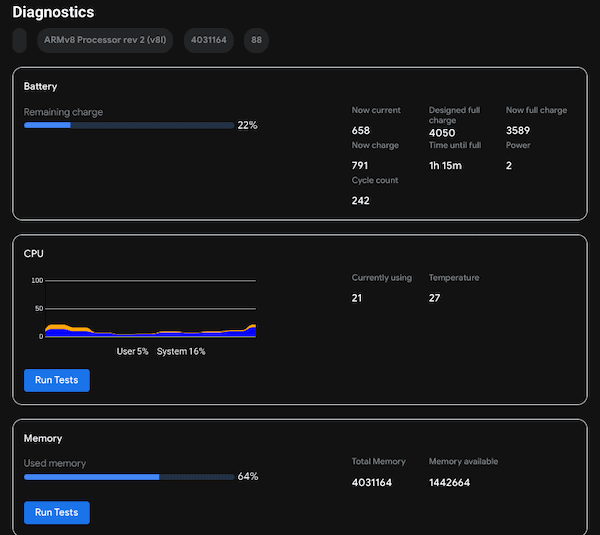The image size is (600, 535).
Task: Click the Cycle count value 242
Action: [361, 200]
